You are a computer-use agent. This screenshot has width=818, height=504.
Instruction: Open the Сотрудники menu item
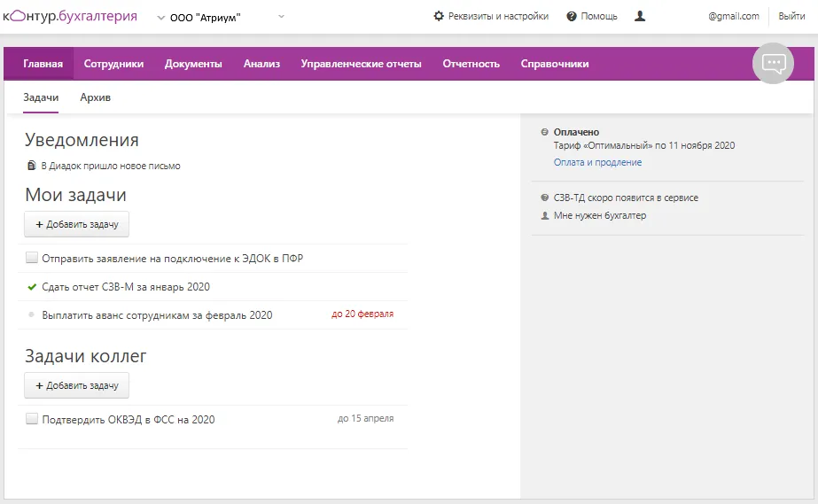click(x=113, y=64)
